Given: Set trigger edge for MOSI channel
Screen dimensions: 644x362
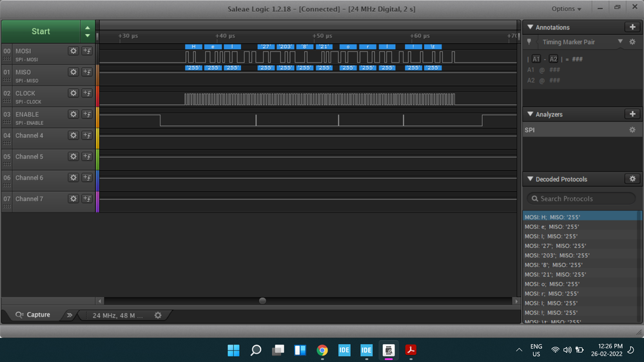Looking at the screenshot, I should coord(87,51).
